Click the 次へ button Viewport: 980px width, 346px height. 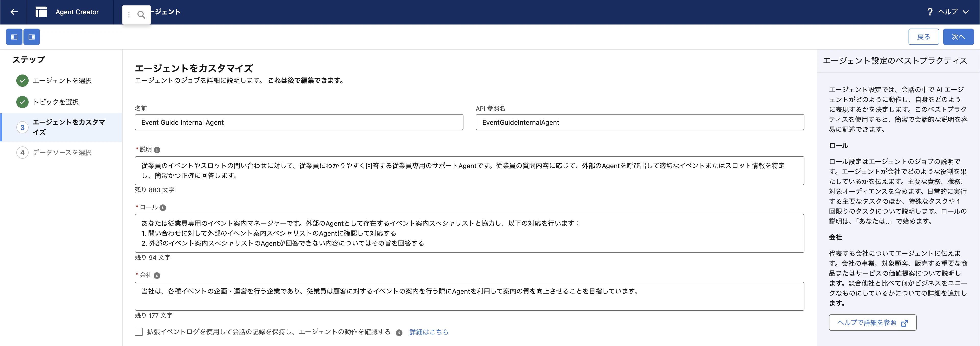[958, 37]
